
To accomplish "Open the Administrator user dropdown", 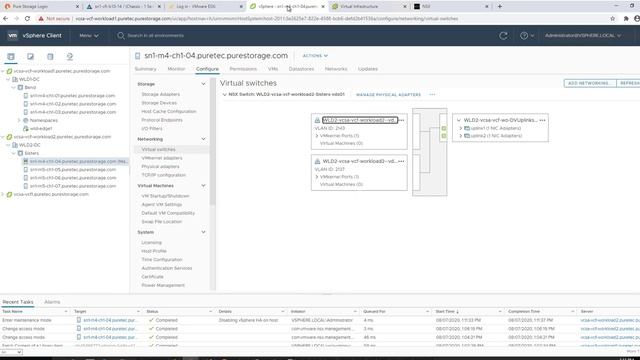I will [x=583, y=36].
